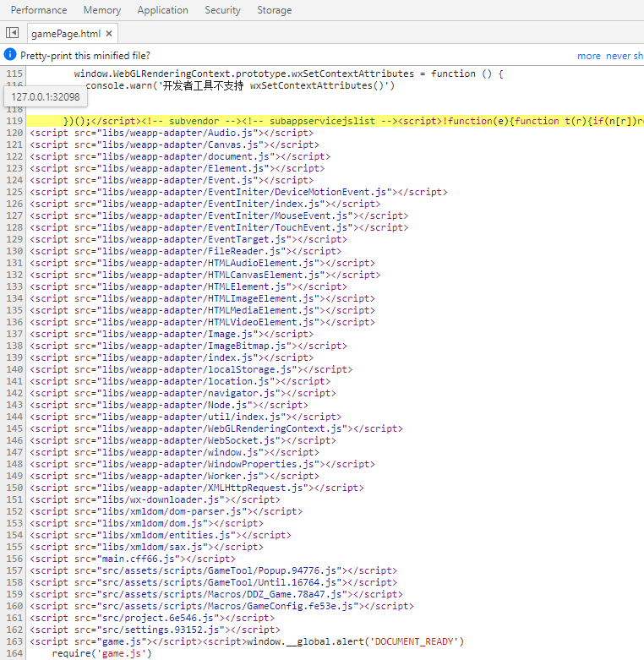Click the Audio.js script line
This screenshot has height=660, width=644.
click(172, 133)
